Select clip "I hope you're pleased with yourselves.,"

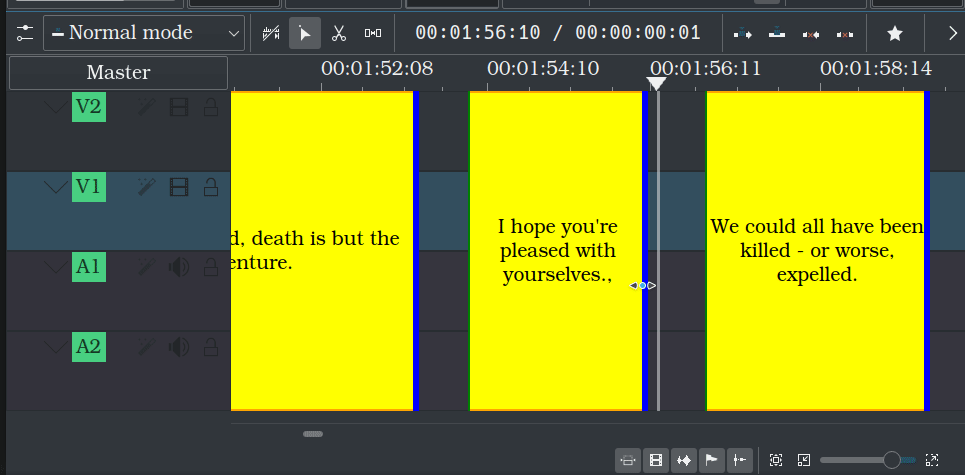558,250
